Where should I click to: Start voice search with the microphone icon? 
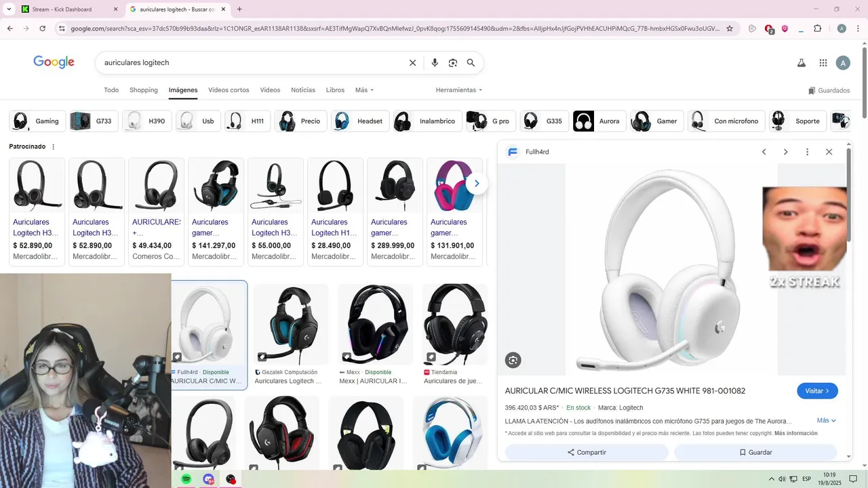[435, 63]
